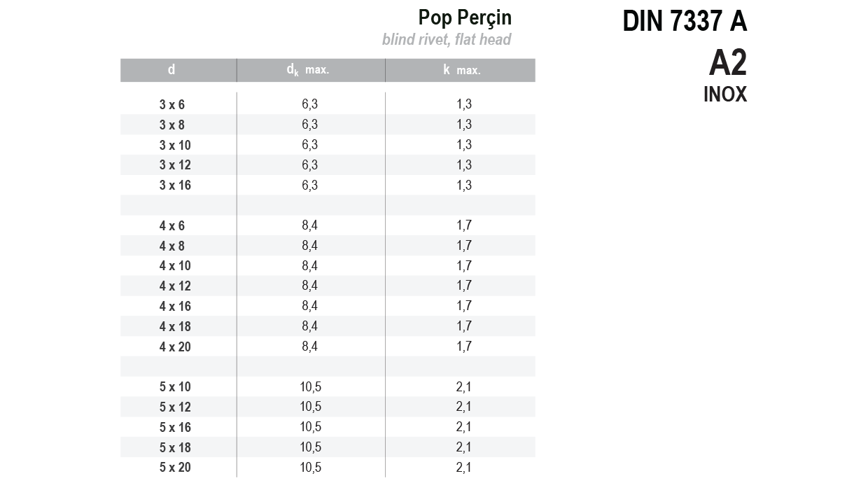
Task: Select the 4 x 12 size entry
Action: click(x=175, y=286)
